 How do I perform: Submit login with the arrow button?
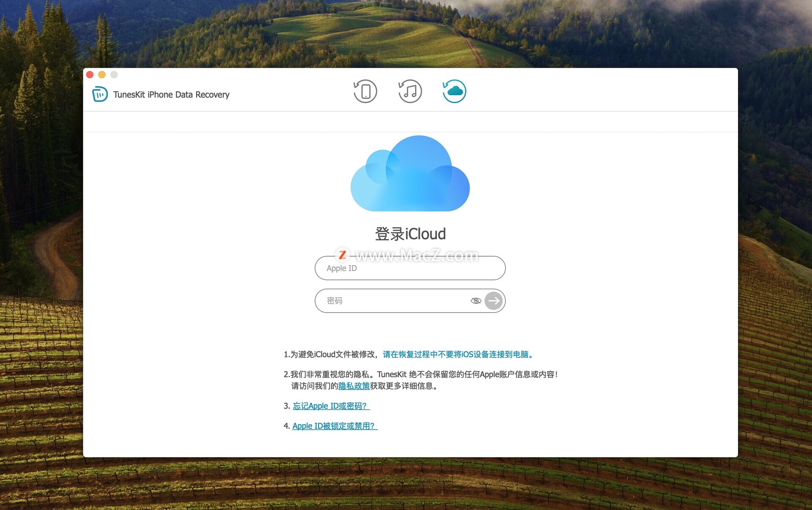point(494,301)
